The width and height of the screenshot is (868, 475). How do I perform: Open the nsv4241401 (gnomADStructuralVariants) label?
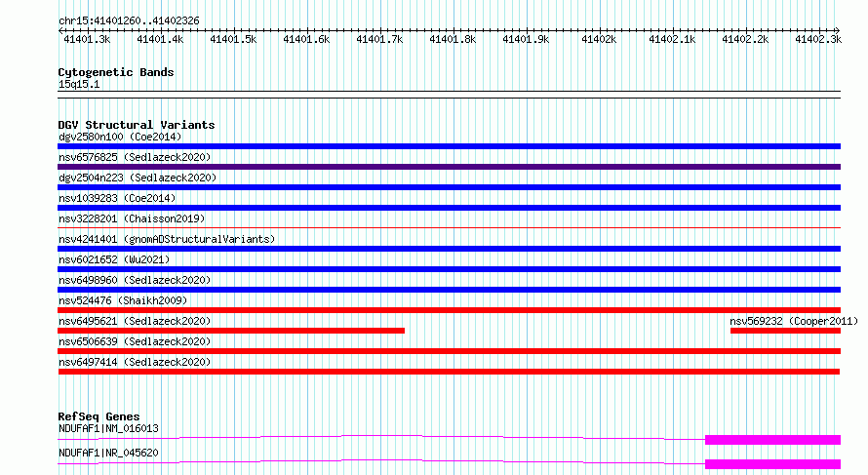[167, 239]
